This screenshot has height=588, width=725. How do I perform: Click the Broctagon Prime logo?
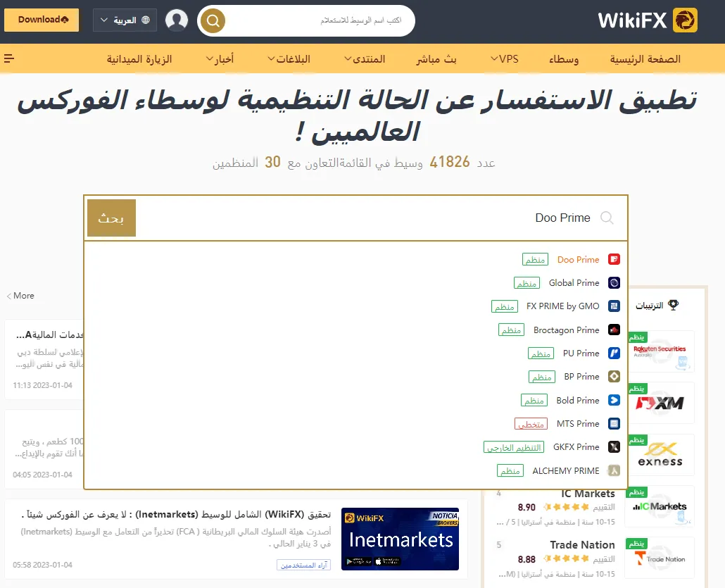tap(614, 330)
